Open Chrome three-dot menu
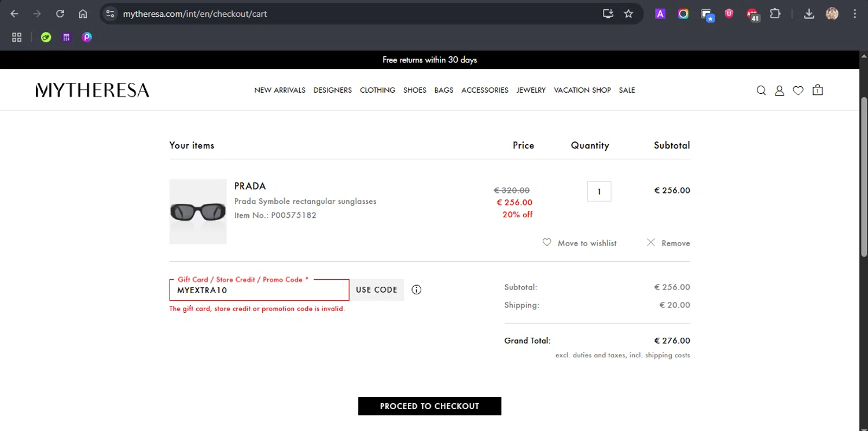 click(855, 14)
